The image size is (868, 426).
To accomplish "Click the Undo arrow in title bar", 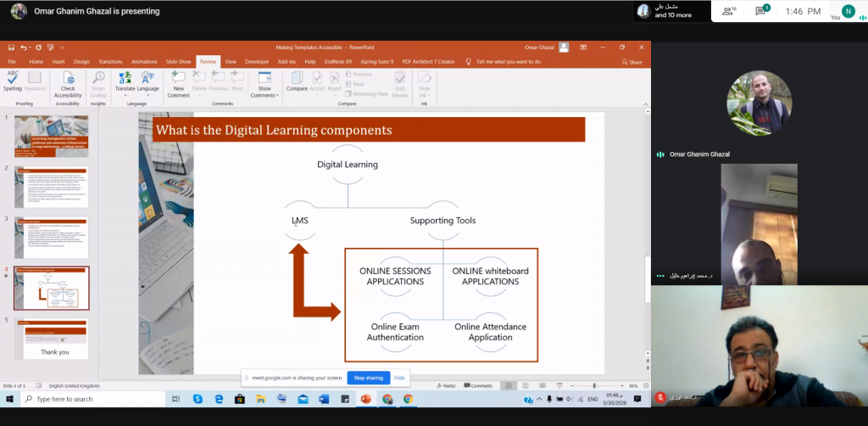I will coord(24,48).
